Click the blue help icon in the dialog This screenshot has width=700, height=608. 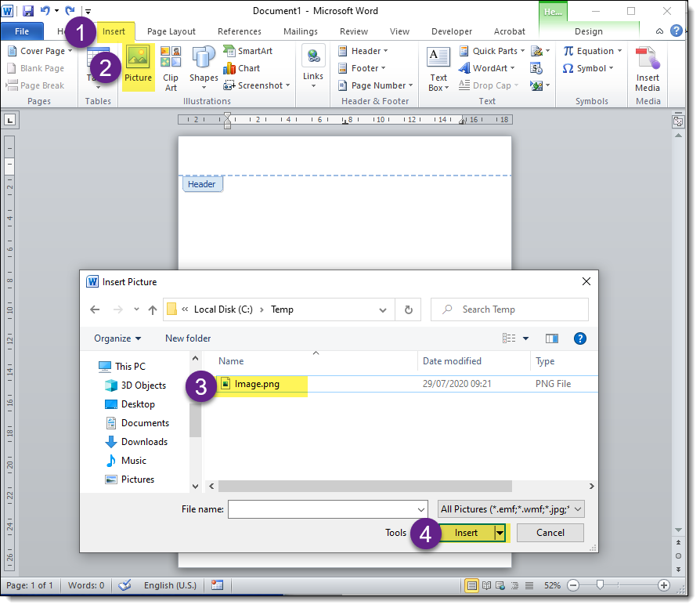click(x=580, y=338)
